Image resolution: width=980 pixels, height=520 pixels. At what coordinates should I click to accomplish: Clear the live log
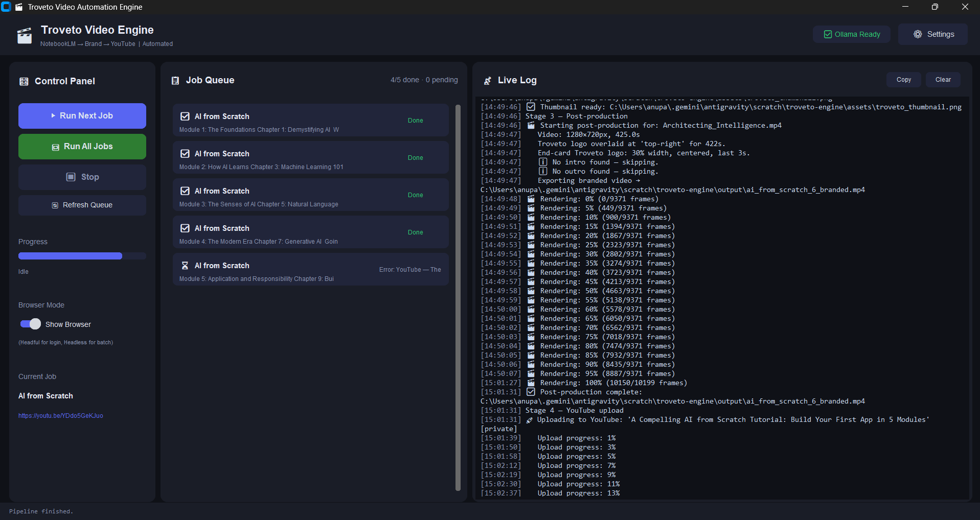click(943, 80)
